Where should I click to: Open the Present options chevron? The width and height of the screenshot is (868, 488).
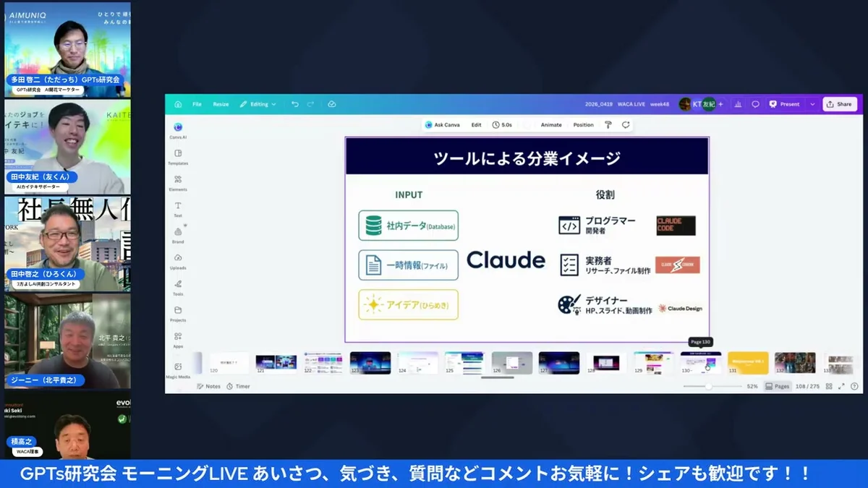812,103
